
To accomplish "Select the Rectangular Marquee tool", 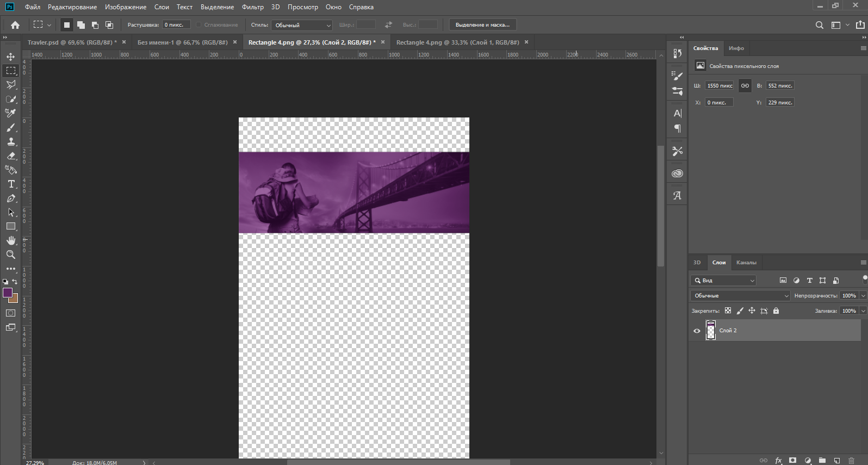I will [11, 71].
